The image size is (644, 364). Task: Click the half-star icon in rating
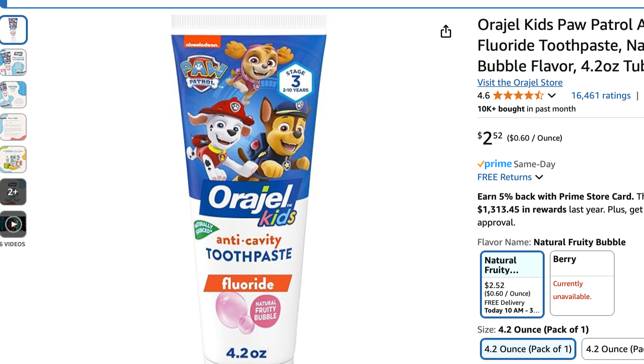(x=539, y=96)
